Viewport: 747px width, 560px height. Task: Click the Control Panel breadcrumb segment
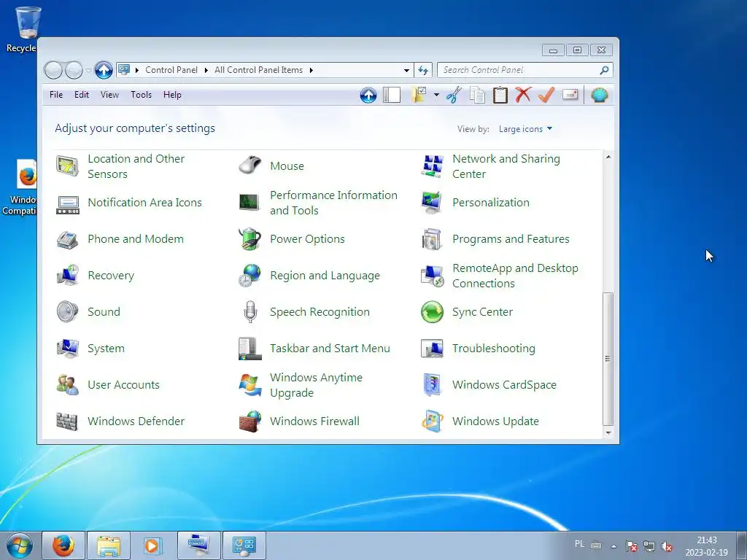(171, 70)
